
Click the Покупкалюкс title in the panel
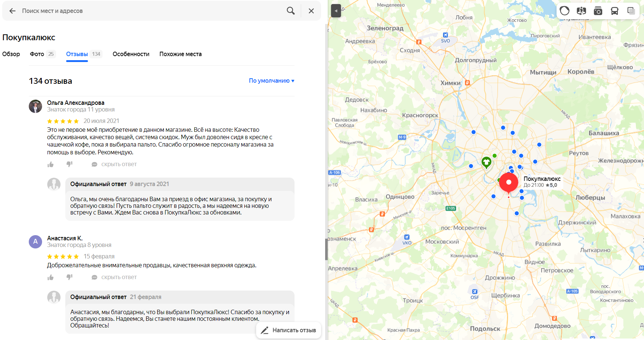[x=29, y=38]
